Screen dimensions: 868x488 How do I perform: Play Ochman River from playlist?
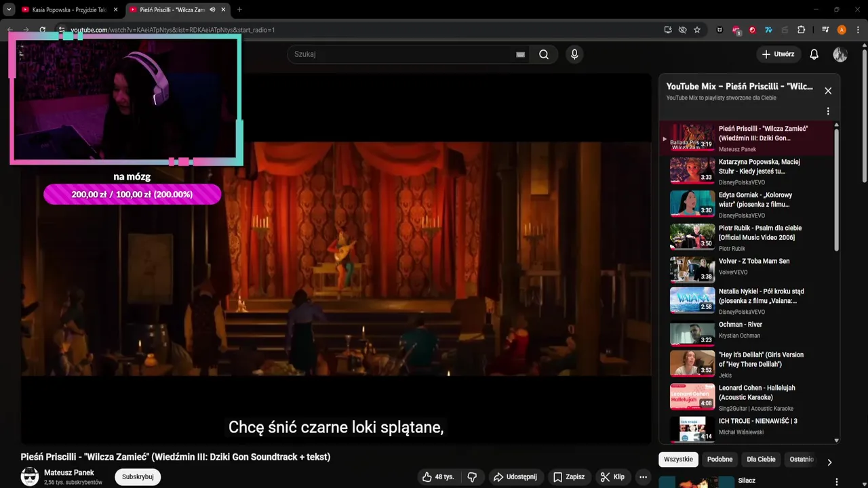(747, 333)
